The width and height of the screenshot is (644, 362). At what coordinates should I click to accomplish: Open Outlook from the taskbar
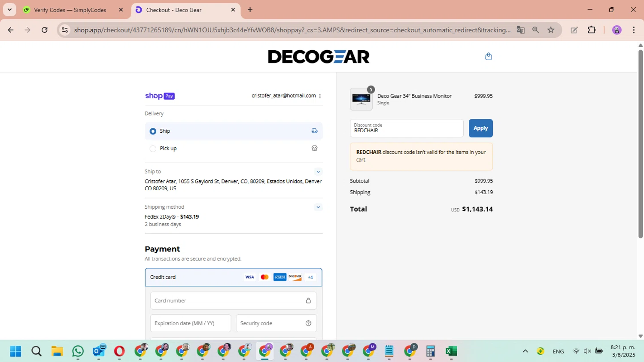99,351
